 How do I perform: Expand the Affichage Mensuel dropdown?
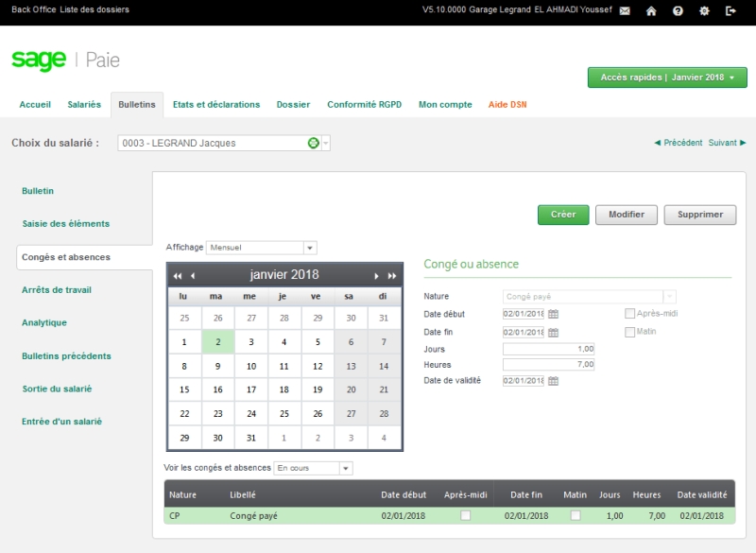[310, 248]
